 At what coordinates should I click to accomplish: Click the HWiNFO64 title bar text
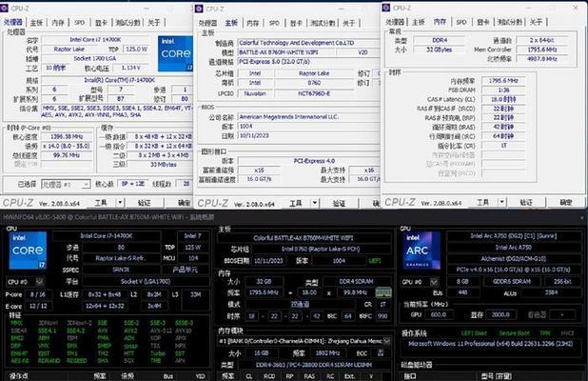pyautogui.click(x=108, y=217)
